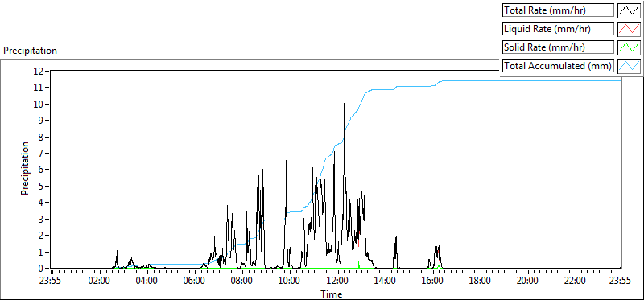Click the blue accumulated line plateau at 18:00
The image size is (644, 300).
tap(480, 80)
